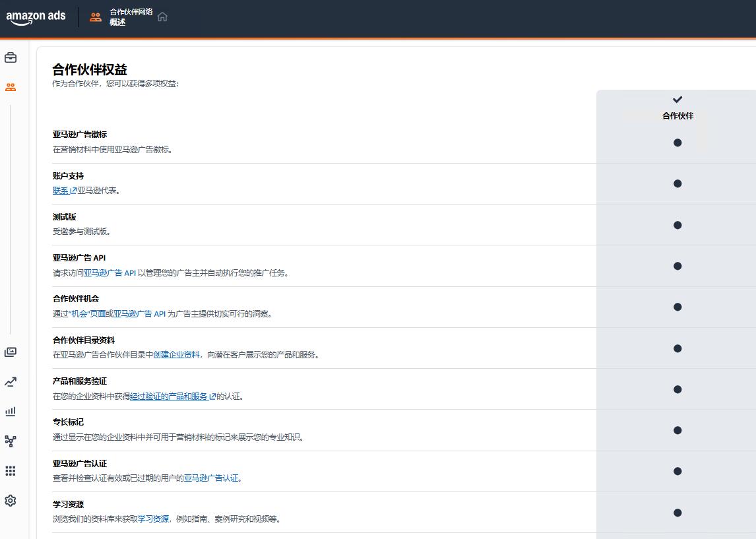Select the 产品和服务验证 row title

click(80, 381)
